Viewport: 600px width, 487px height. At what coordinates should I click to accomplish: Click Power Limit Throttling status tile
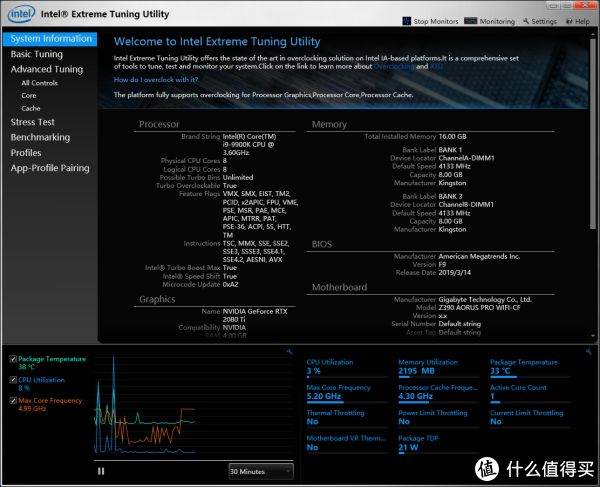(x=439, y=418)
